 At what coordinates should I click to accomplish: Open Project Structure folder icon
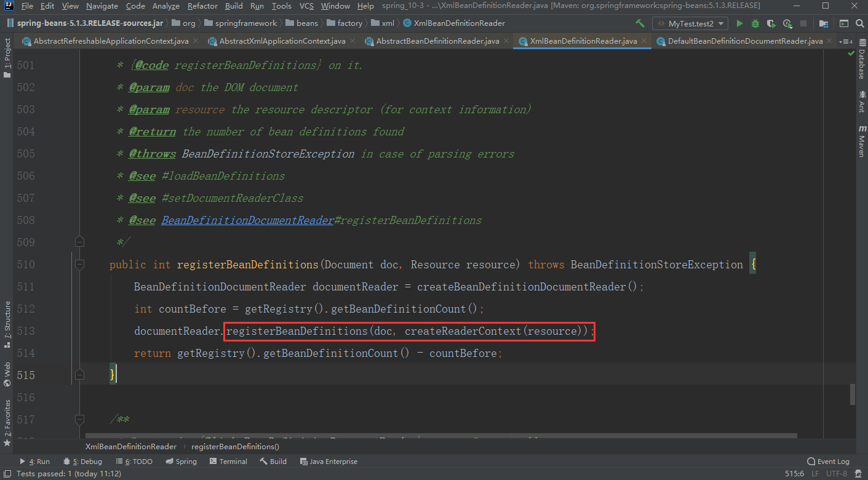click(x=824, y=23)
